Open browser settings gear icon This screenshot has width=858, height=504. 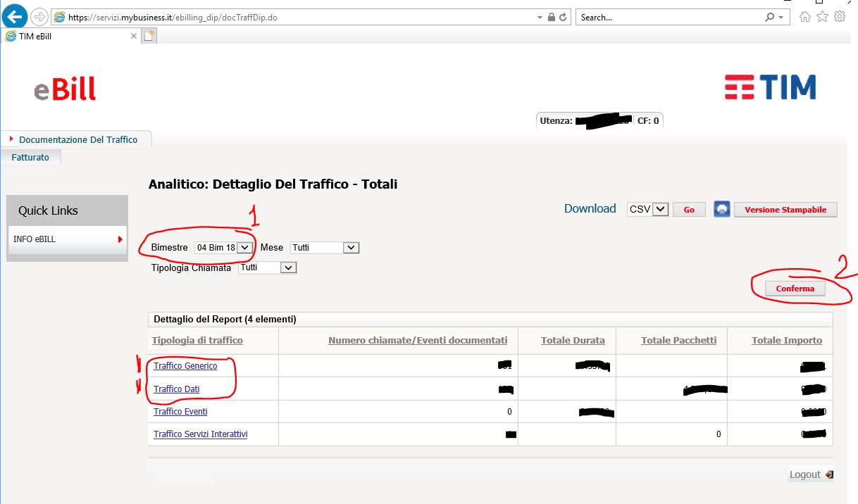[x=839, y=17]
